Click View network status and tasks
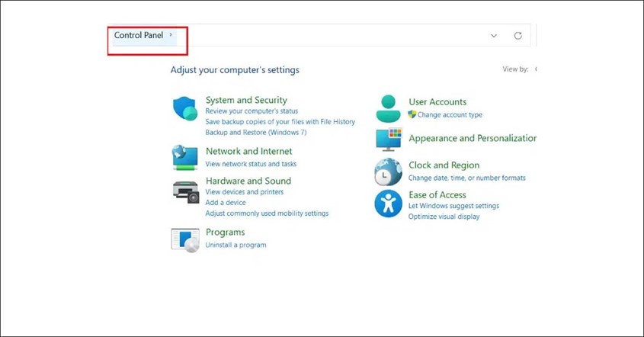 pos(251,164)
